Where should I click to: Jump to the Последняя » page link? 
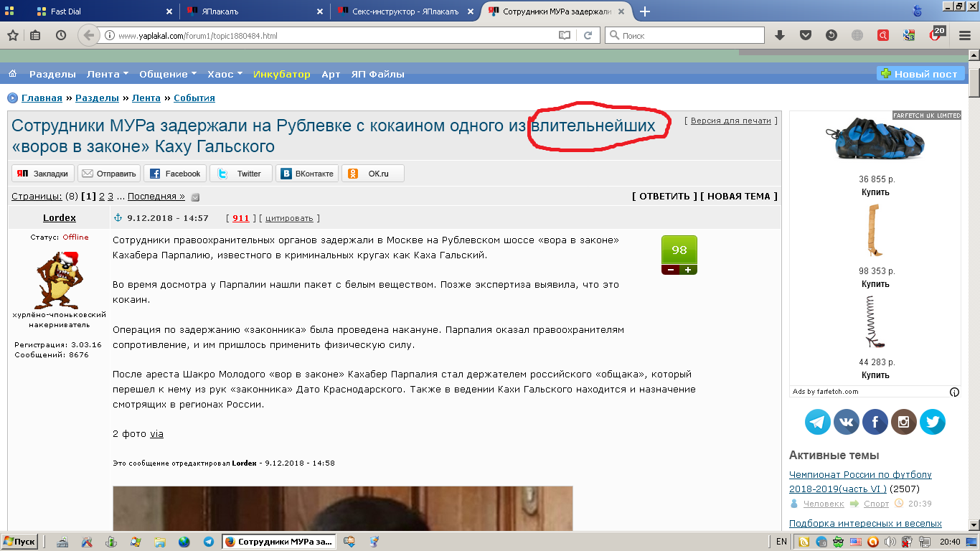point(156,197)
